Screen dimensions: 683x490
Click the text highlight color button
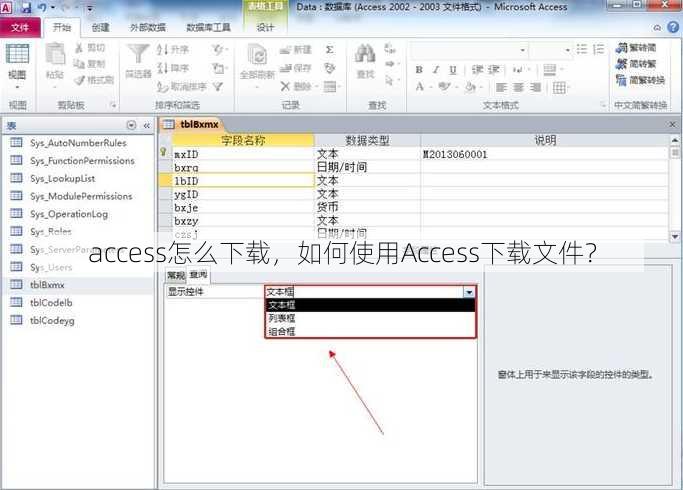tap(444, 87)
